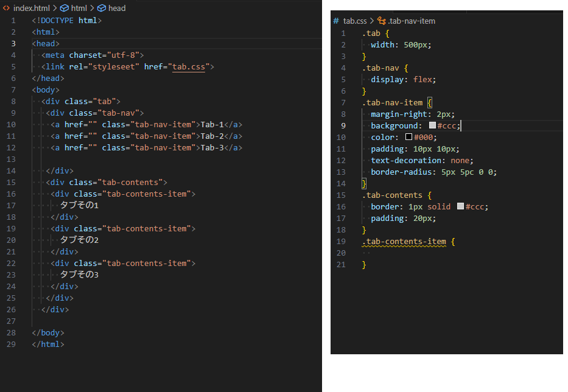Click the closing </html> tag
The width and height of the screenshot is (568, 392).
pos(48,344)
